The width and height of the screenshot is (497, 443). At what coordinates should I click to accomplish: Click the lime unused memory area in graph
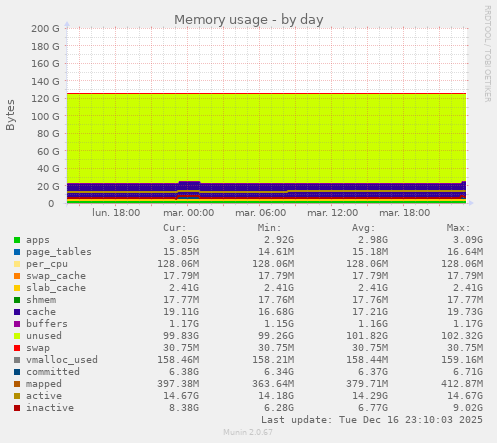[267, 138]
